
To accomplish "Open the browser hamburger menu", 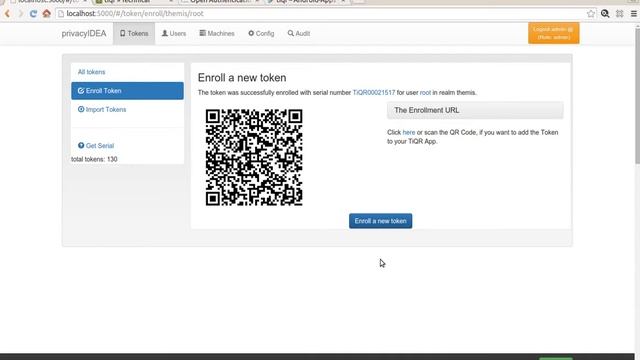I will [634, 14].
